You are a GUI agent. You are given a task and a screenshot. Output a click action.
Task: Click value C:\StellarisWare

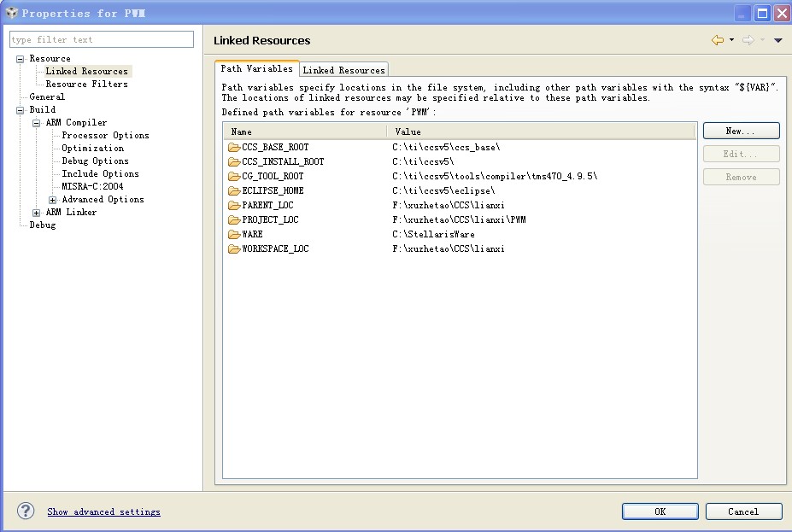pos(433,234)
